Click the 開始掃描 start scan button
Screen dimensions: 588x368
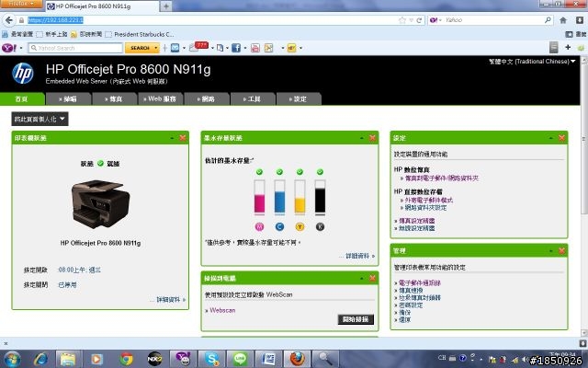(356, 319)
